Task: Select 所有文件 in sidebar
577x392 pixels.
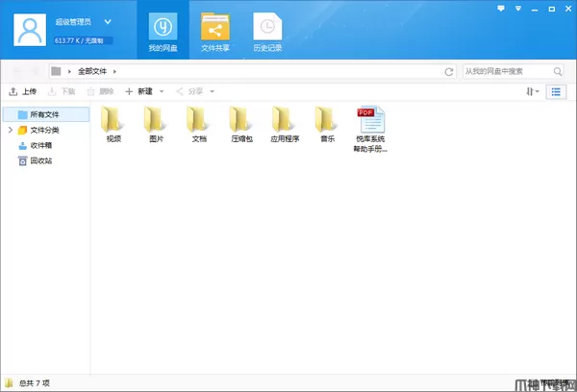Action: tap(44, 114)
